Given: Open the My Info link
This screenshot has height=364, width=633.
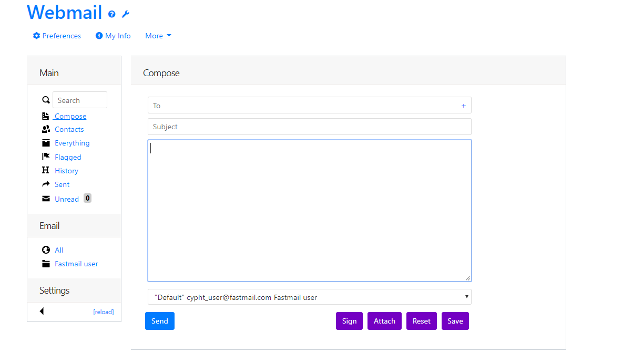Looking at the screenshot, I should [118, 36].
